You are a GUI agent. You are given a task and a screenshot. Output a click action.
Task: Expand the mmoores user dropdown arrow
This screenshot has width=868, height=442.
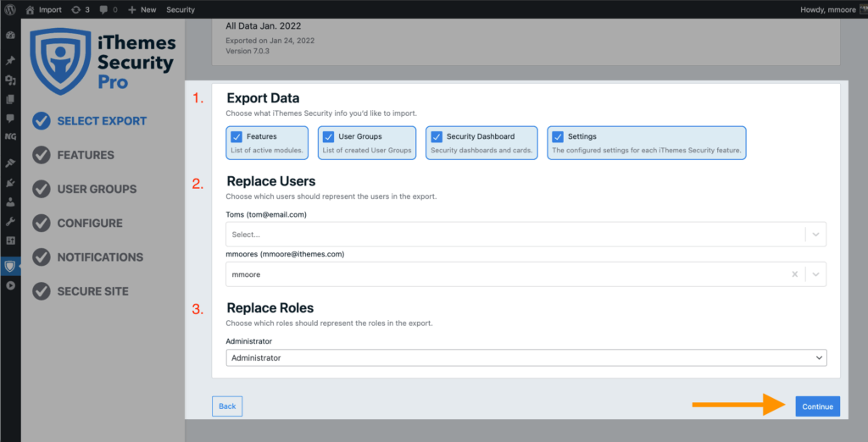(x=815, y=274)
